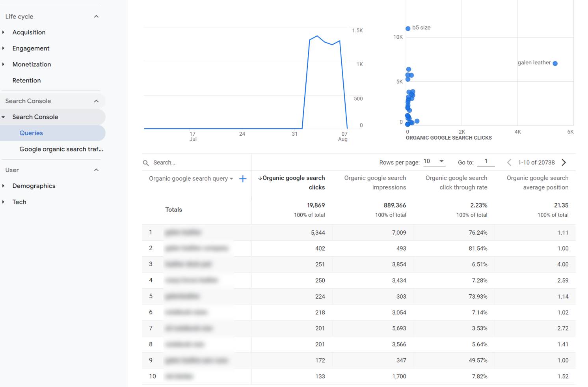Expand the Monetization menu
Viewport: 588px width, 387px height.
(3, 64)
